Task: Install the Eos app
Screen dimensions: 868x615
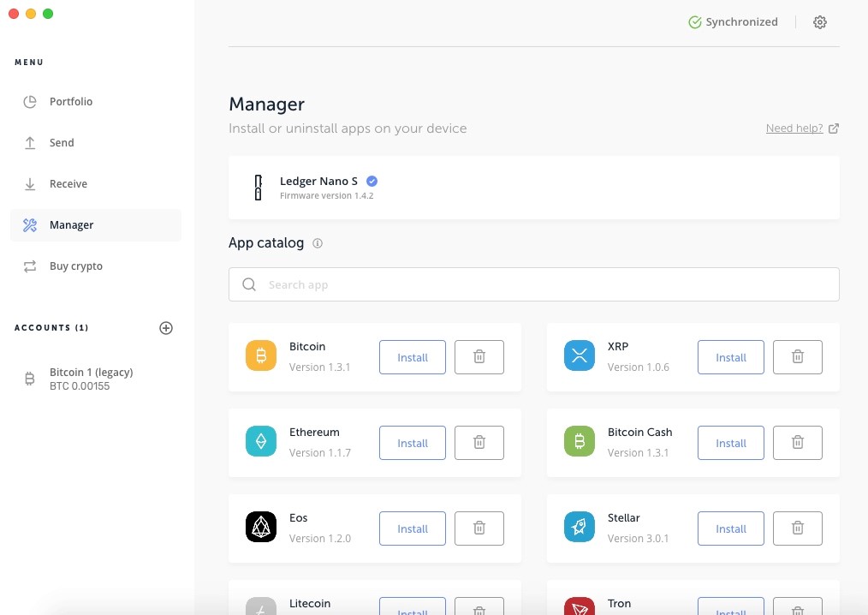Action: point(413,528)
